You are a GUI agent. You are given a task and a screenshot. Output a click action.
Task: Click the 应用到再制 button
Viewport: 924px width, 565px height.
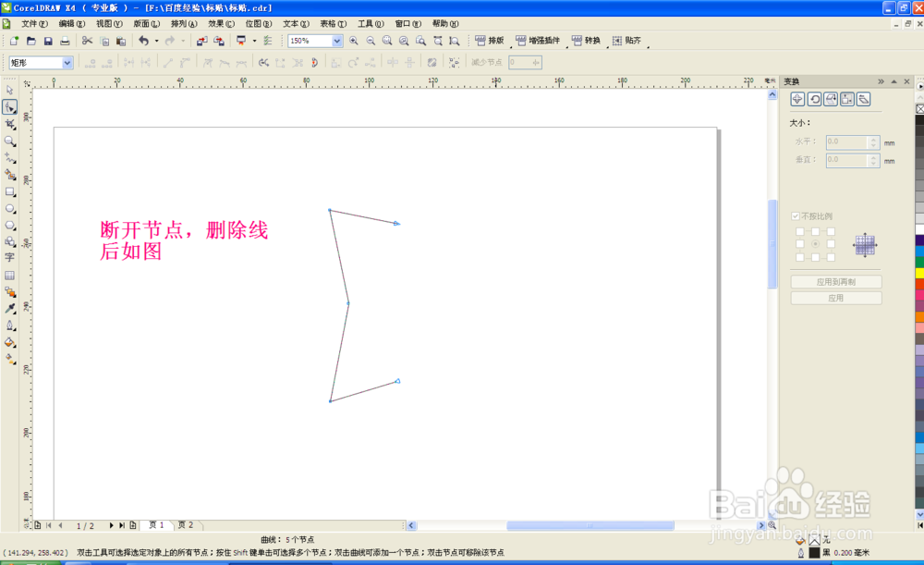pyautogui.click(x=836, y=279)
